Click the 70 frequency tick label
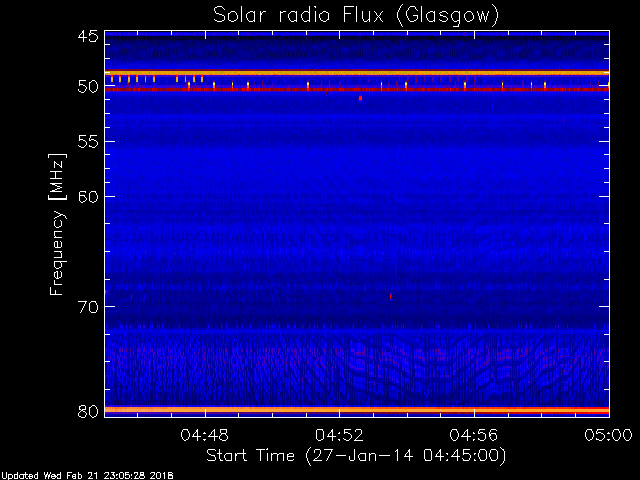Viewport: 640px width, 480px height. click(x=89, y=307)
